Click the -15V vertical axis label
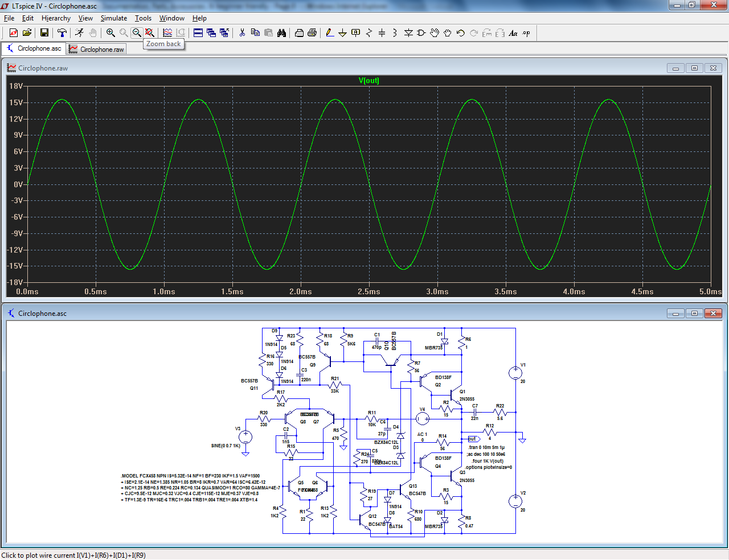Screen dimensions: 729x560 15,266
